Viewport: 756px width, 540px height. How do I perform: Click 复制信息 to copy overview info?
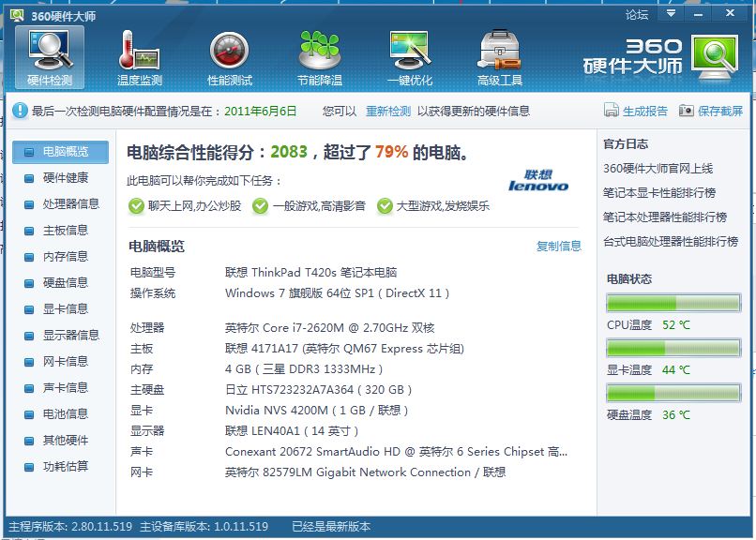(559, 247)
